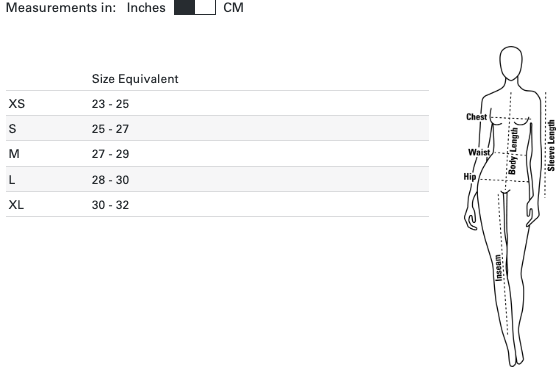The image size is (560, 370).
Task: Click the 28 - 30 size value
Action: pos(110,180)
